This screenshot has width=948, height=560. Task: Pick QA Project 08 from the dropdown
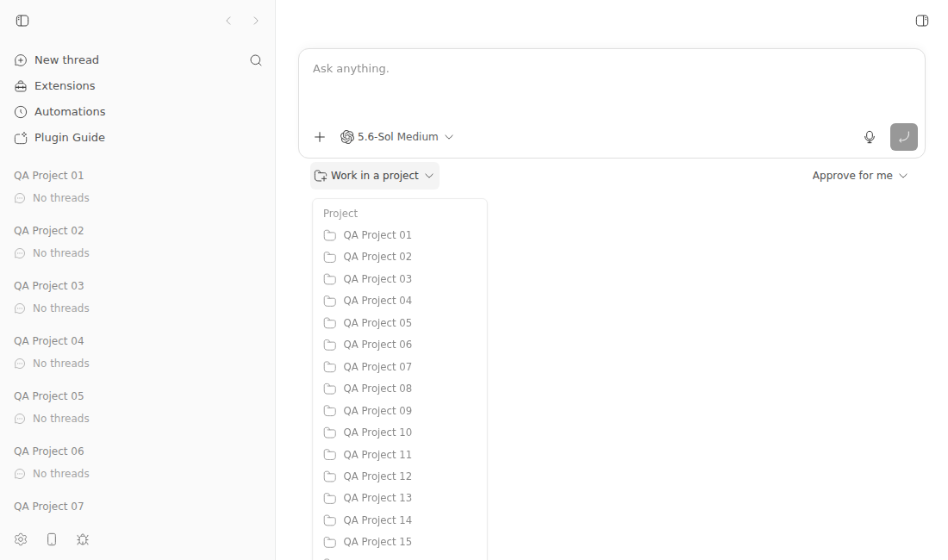pyautogui.click(x=400, y=389)
